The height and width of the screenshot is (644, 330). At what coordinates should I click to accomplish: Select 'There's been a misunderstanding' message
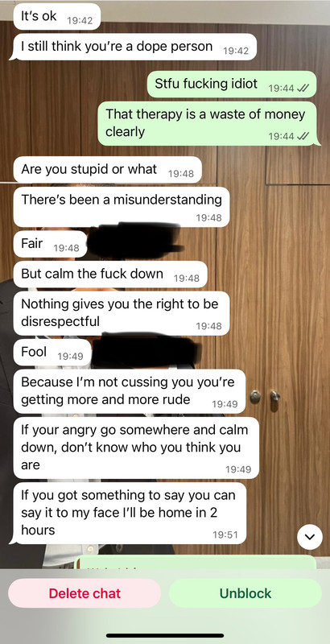(x=122, y=207)
